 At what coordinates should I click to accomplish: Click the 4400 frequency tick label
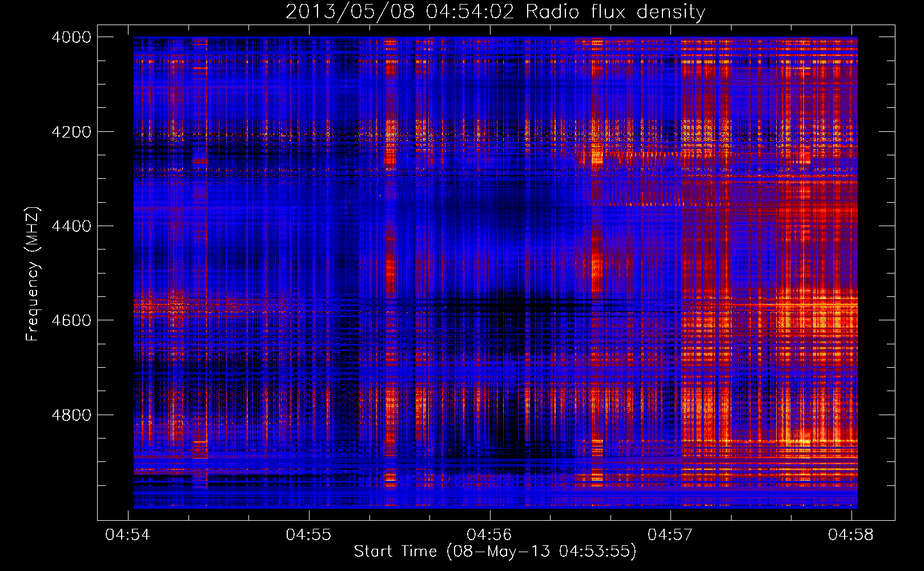pyautogui.click(x=71, y=226)
